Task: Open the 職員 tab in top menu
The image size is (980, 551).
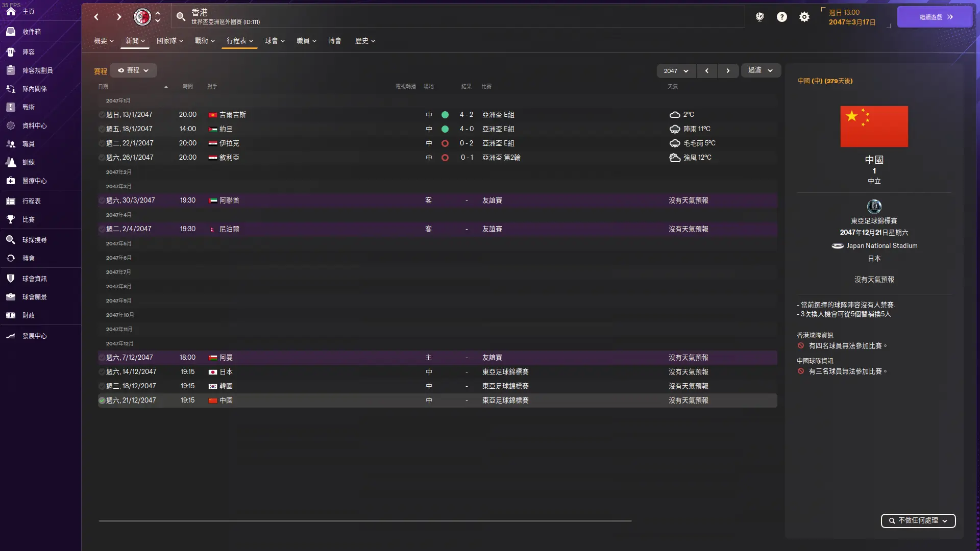Action: (306, 41)
